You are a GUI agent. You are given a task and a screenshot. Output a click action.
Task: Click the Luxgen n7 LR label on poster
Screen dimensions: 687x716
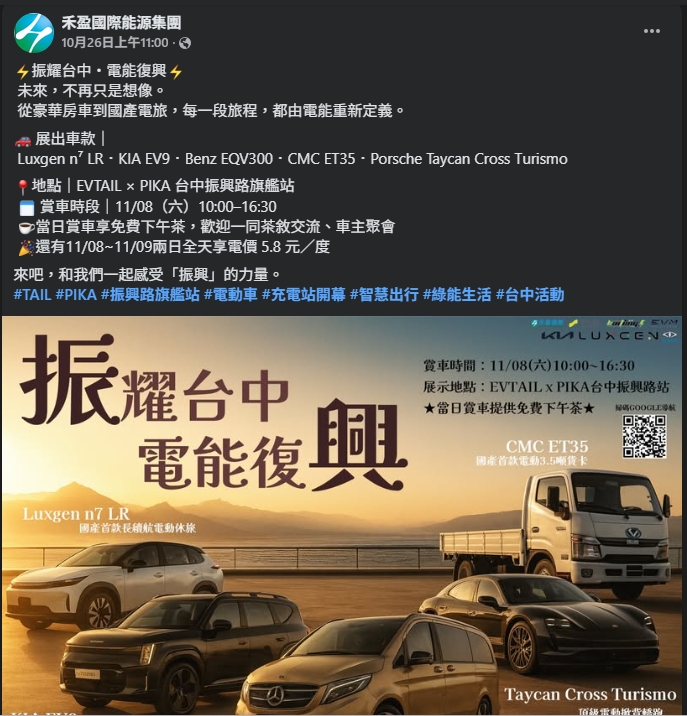click(76, 514)
